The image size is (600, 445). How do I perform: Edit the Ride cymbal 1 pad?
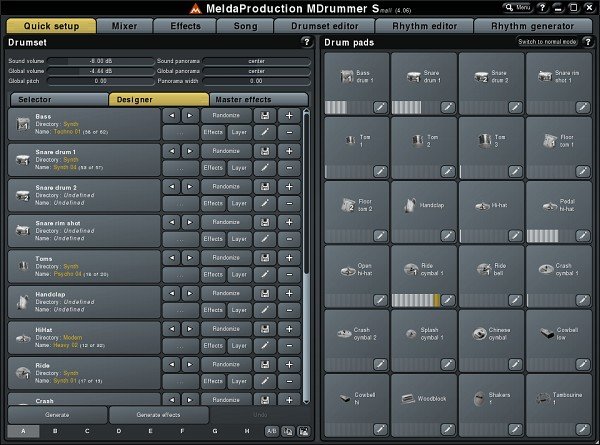tap(447, 300)
